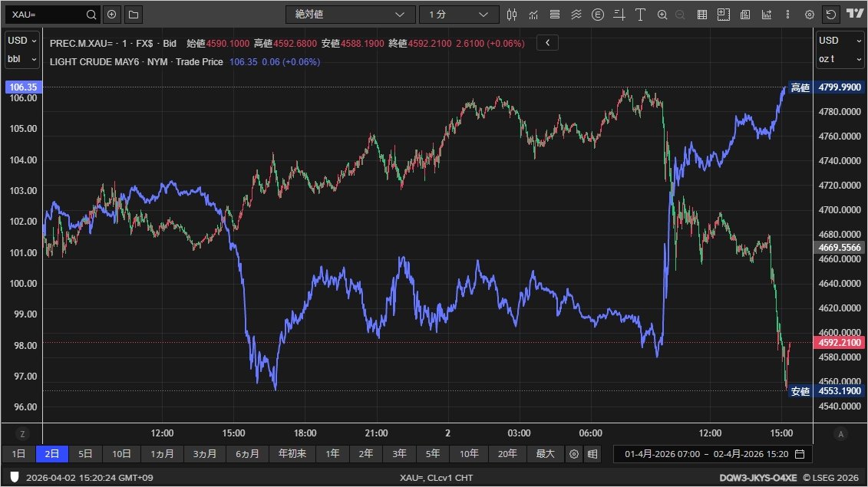
Task: Click the export chart bars icon
Action: [x=767, y=15]
